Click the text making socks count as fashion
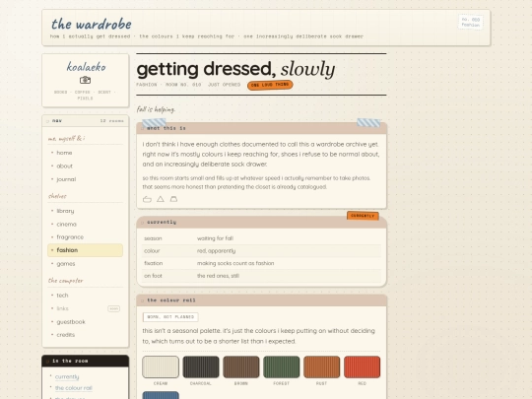The width and height of the screenshot is (532, 399). pyautogui.click(x=235, y=263)
